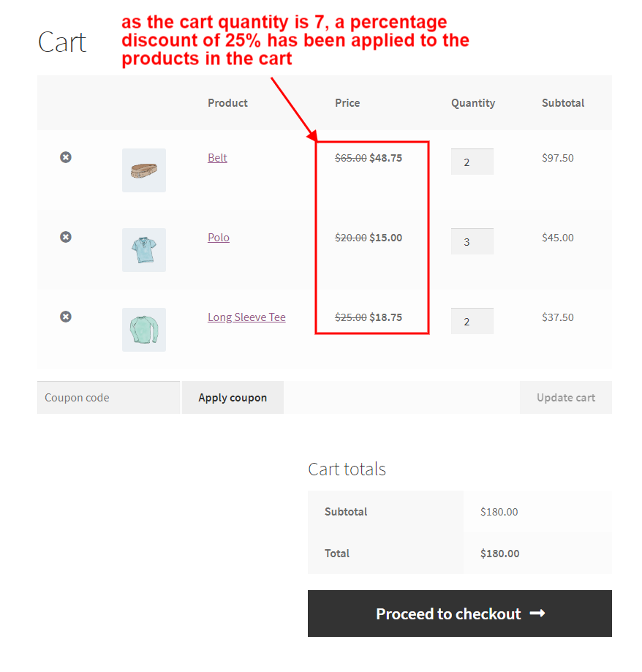Click the Polo quantity field
This screenshot has width=642, height=672.
point(472,241)
